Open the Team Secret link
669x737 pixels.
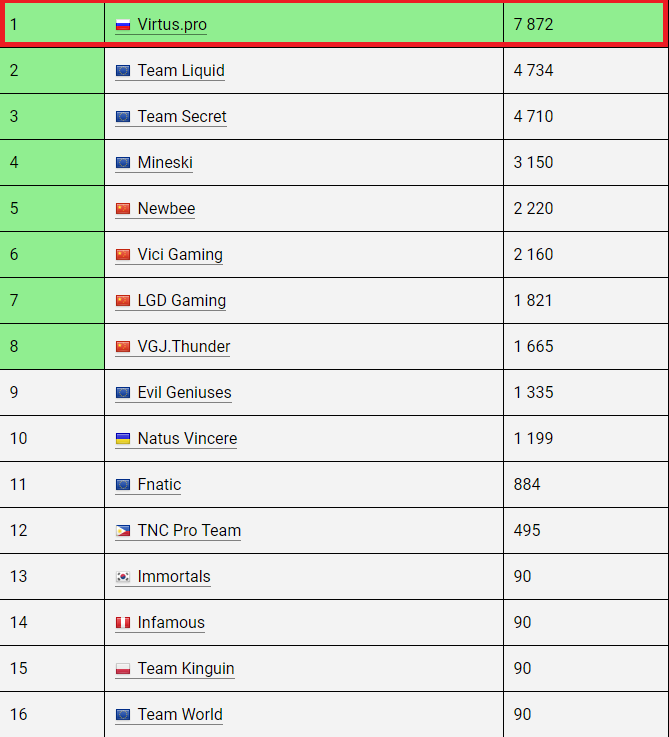click(182, 117)
